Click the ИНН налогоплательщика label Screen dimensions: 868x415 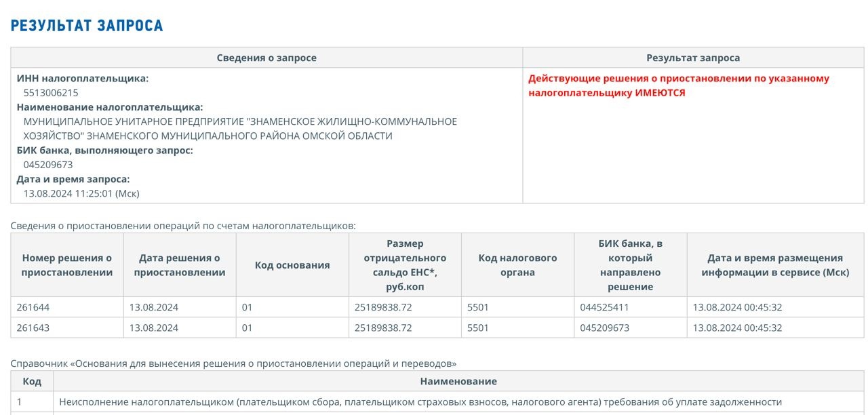point(83,78)
